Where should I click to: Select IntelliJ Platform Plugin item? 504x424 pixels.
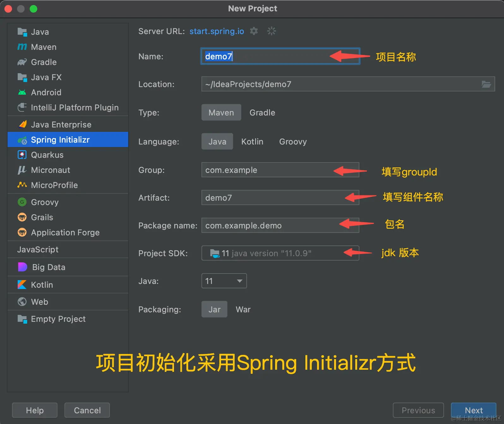coord(68,108)
